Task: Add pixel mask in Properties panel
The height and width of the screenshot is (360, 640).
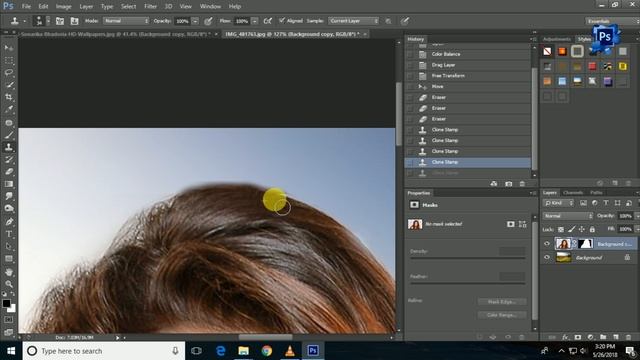Action: click(x=510, y=224)
